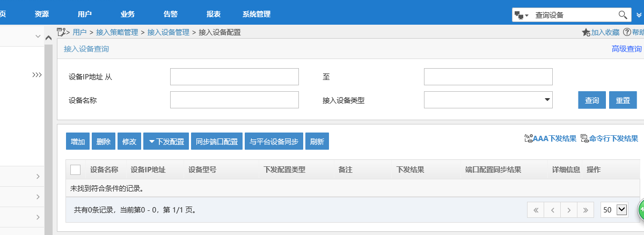Click the 加入收藏 star icon
Image resolution: width=644 pixels, height=235 pixels.
pos(586,33)
